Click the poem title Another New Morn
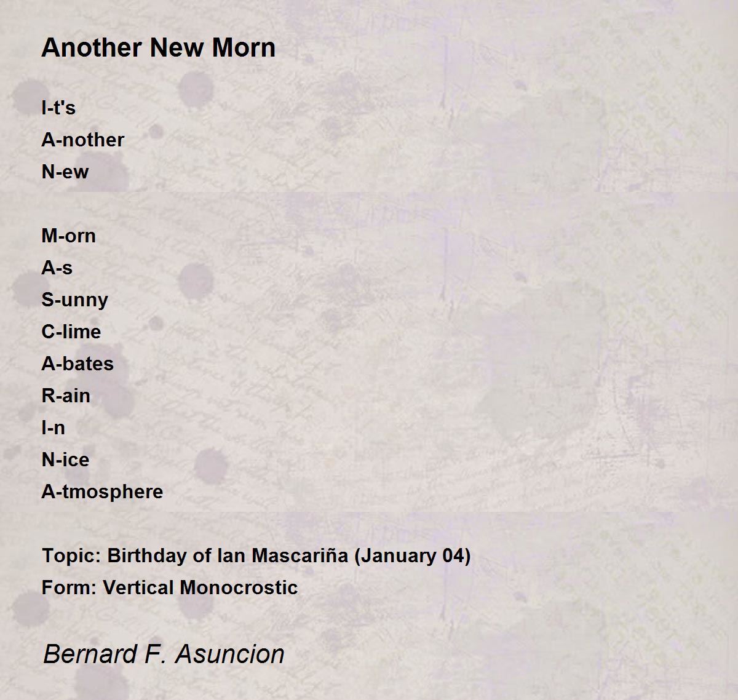738x700 pixels. [x=159, y=47]
